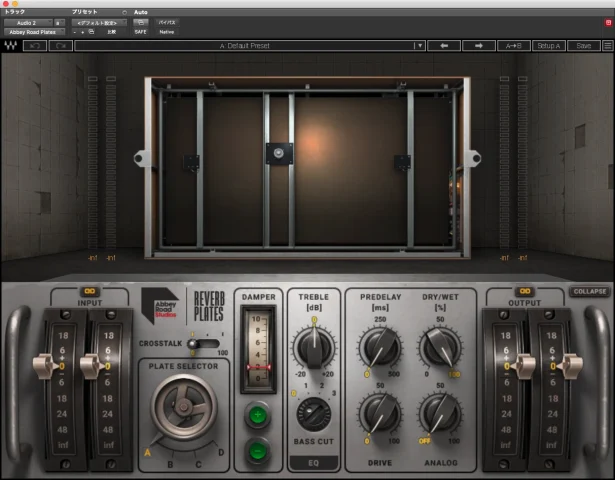615x480 pixels.
Task: Toggle the input channel link icon
Action: (x=90, y=291)
